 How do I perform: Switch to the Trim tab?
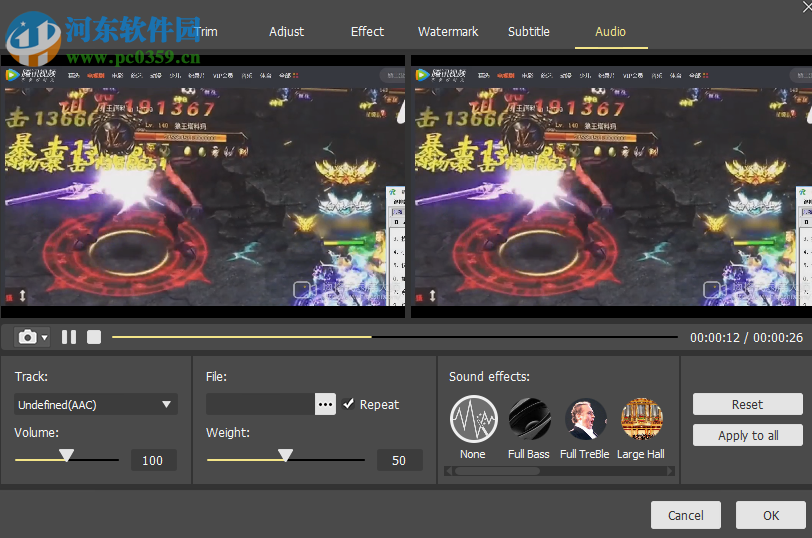[x=206, y=32]
